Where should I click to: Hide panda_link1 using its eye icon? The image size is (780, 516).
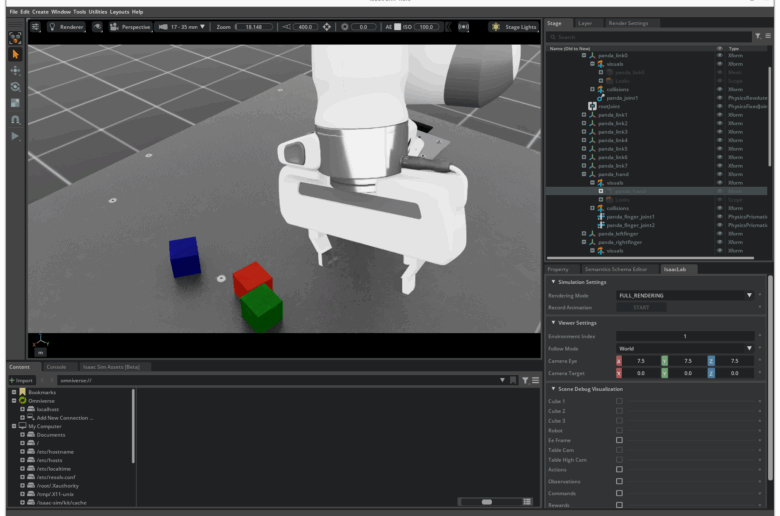pos(719,115)
